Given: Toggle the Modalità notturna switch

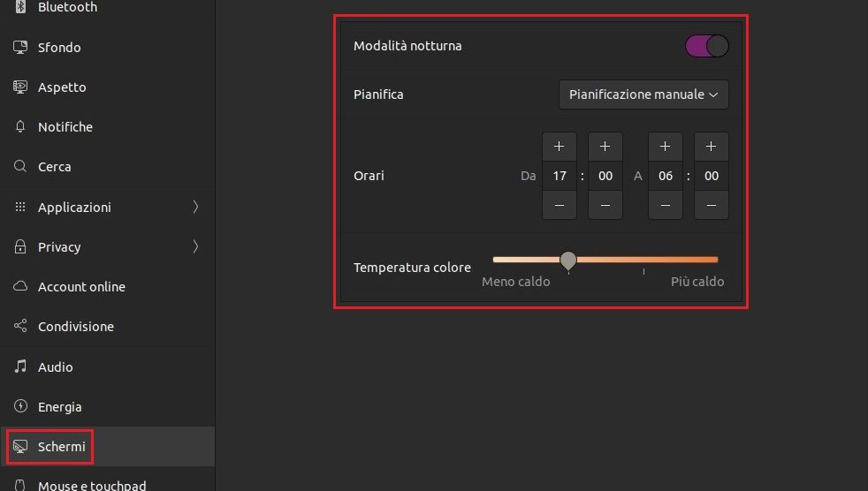Looking at the screenshot, I should pos(706,46).
